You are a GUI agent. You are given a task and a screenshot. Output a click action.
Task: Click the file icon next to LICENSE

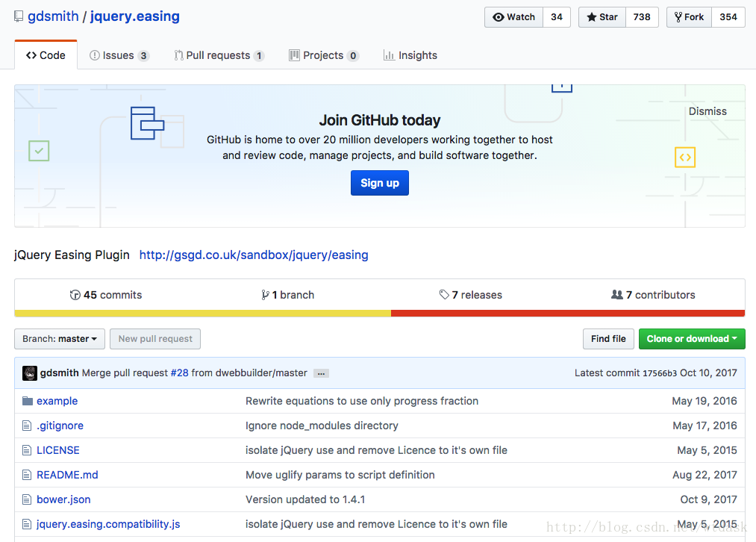tap(27, 450)
